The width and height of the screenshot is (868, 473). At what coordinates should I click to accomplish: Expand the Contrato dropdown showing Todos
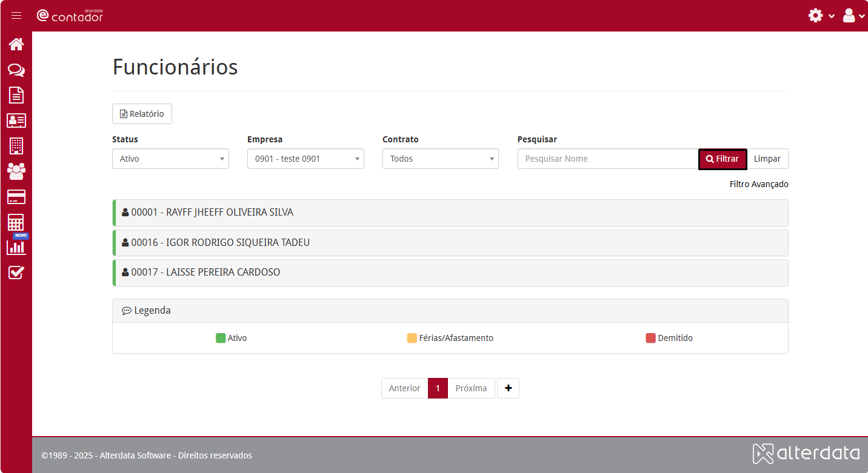(x=440, y=159)
